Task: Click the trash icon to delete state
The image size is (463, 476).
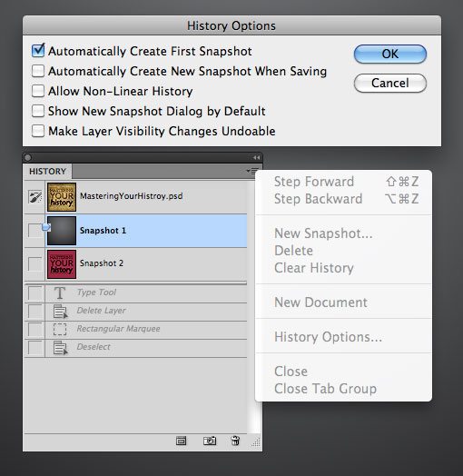Action: (x=235, y=441)
